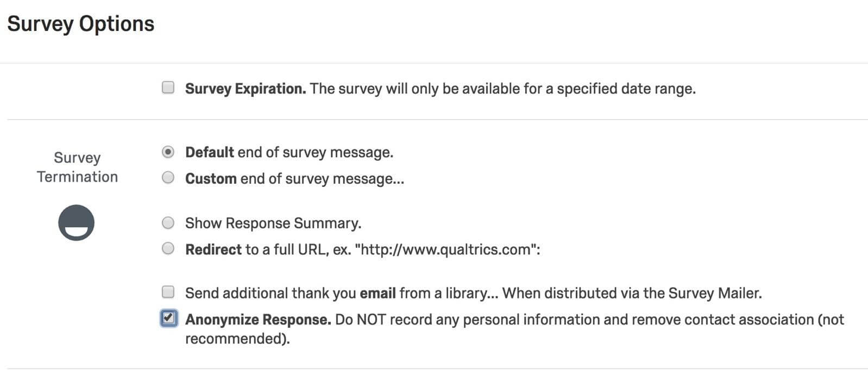Click the Show Response Summary label text
Image resolution: width=868 pixels, height=381 pixels.
coord(273,223)
